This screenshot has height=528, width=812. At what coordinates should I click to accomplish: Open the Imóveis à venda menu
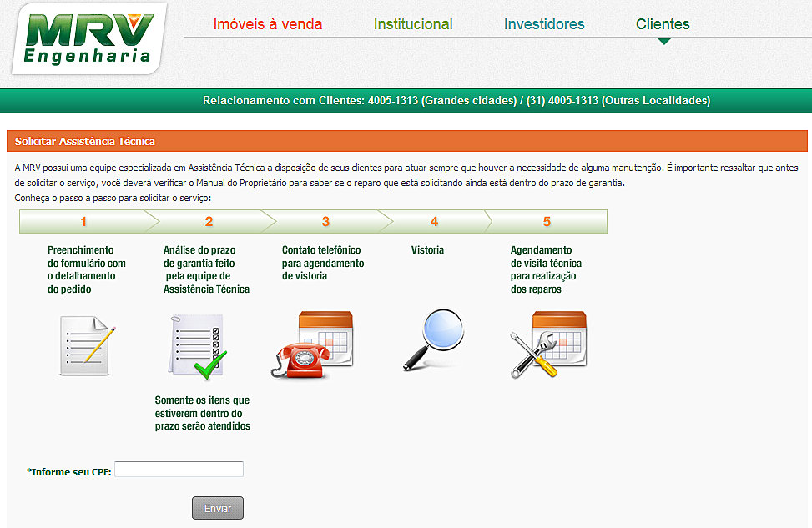tap(267, 24)
